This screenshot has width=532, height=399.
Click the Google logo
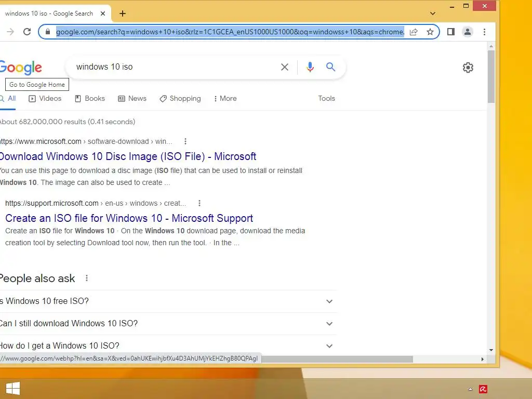coord(21,68)
